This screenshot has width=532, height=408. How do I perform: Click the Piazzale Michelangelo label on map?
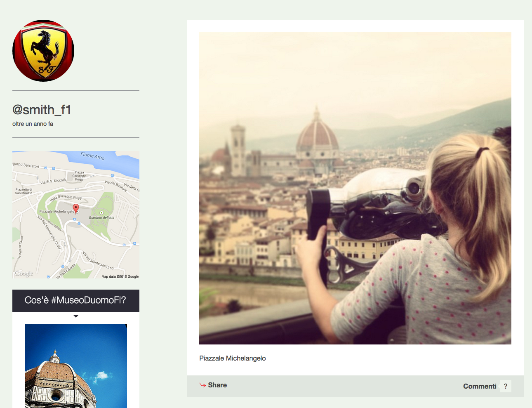57,212
